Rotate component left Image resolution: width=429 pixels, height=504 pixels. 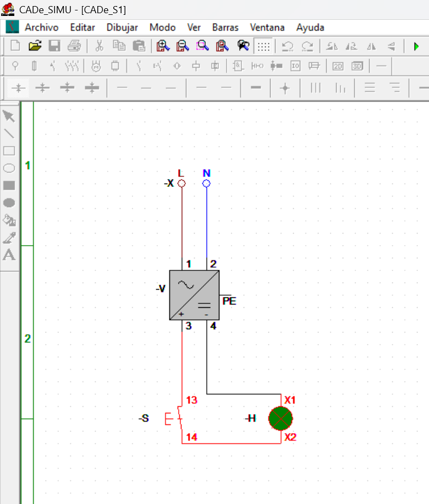[332, 47]
